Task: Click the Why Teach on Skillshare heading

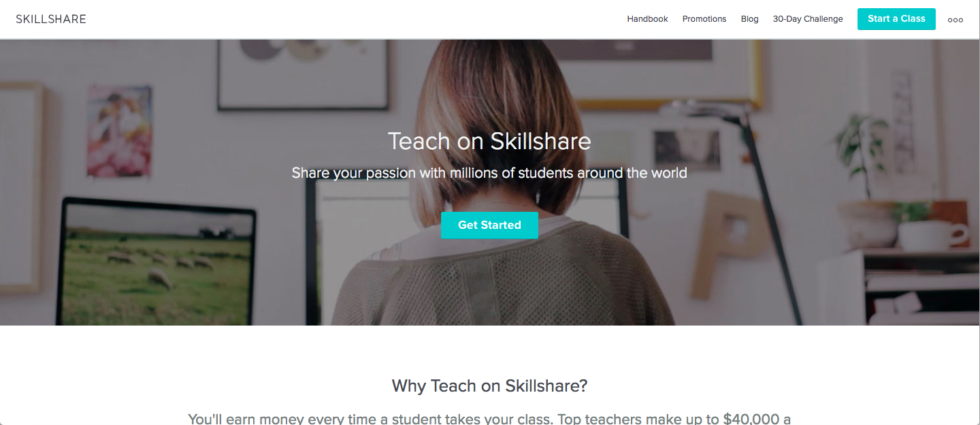Action: [489, 386]
